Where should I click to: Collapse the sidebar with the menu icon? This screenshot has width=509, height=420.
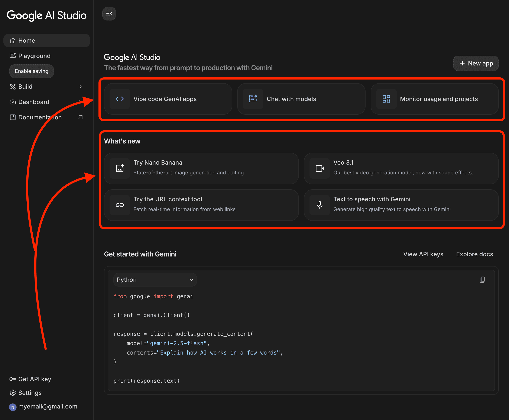[109, 14]
